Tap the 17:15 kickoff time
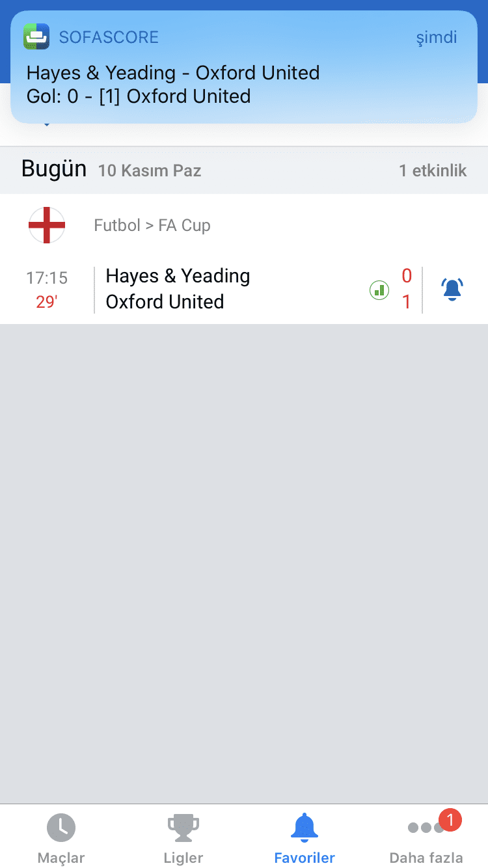Screen dimensions: 488x868 pyautogui.click(x=47, y=278)
